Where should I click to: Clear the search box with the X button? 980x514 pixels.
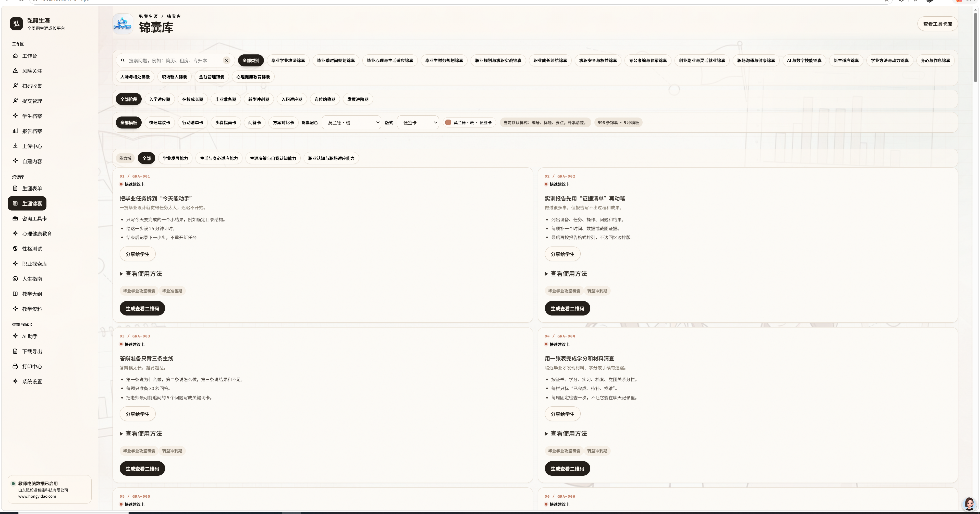227,61
